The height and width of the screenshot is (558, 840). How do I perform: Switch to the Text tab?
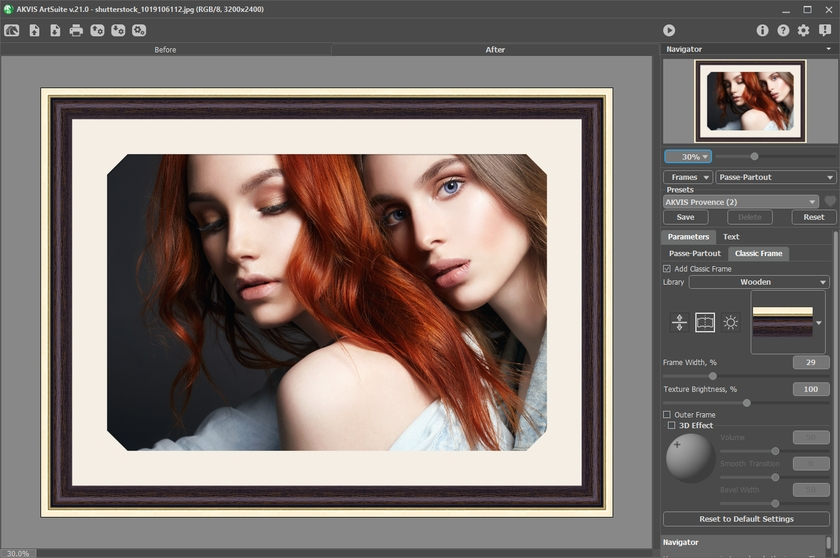731,237
